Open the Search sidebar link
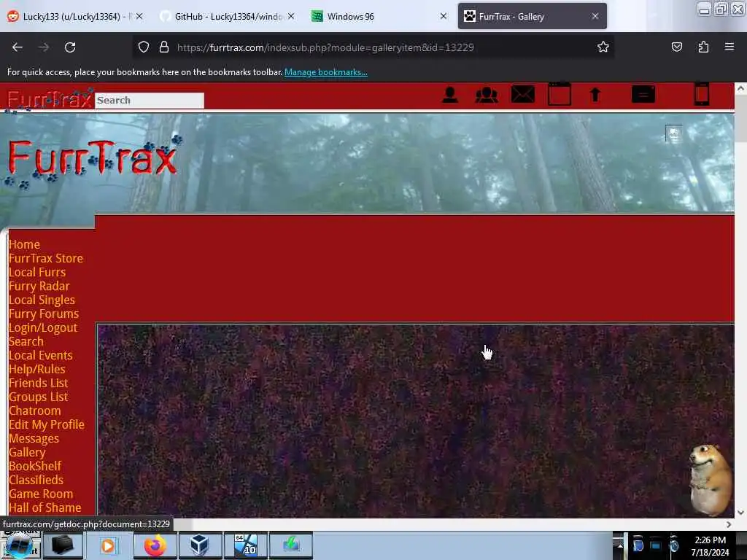This screenshot has height=560, width=747. (x=26, y=341)
